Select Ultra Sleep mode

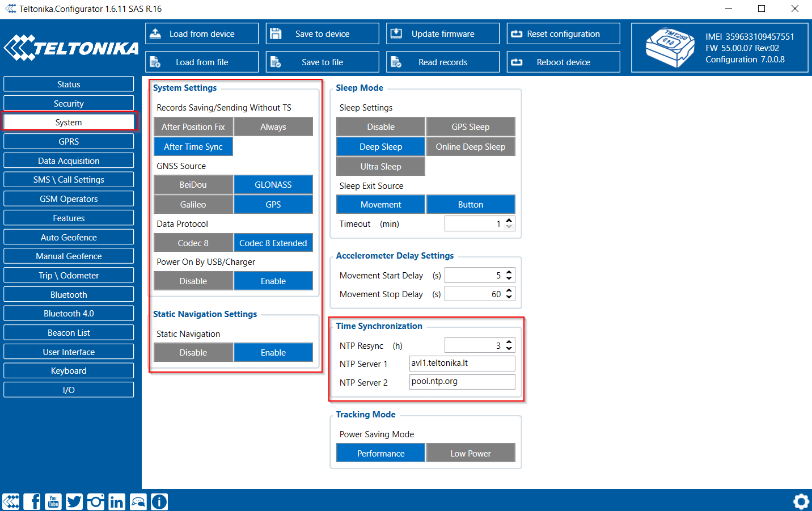tap(380, 167)
